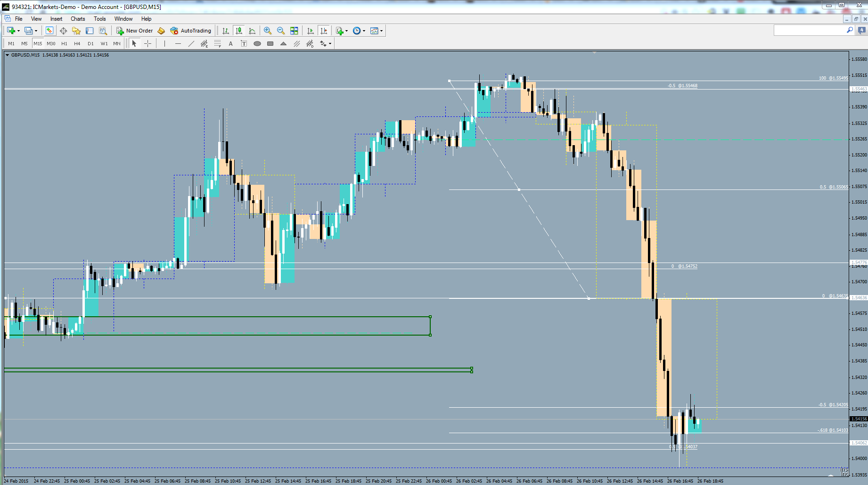Select M30 timeframe
Screen dimensions: 868x485
tap(51, 43)
